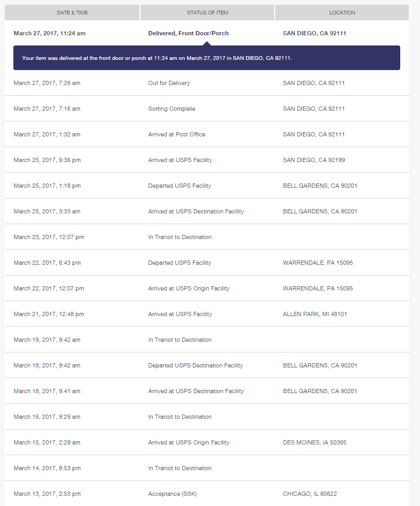Select the 'Out for Delivery' status text
This screenshot has width=420, height=506.
pyautogui.click(x=169, y=83)
